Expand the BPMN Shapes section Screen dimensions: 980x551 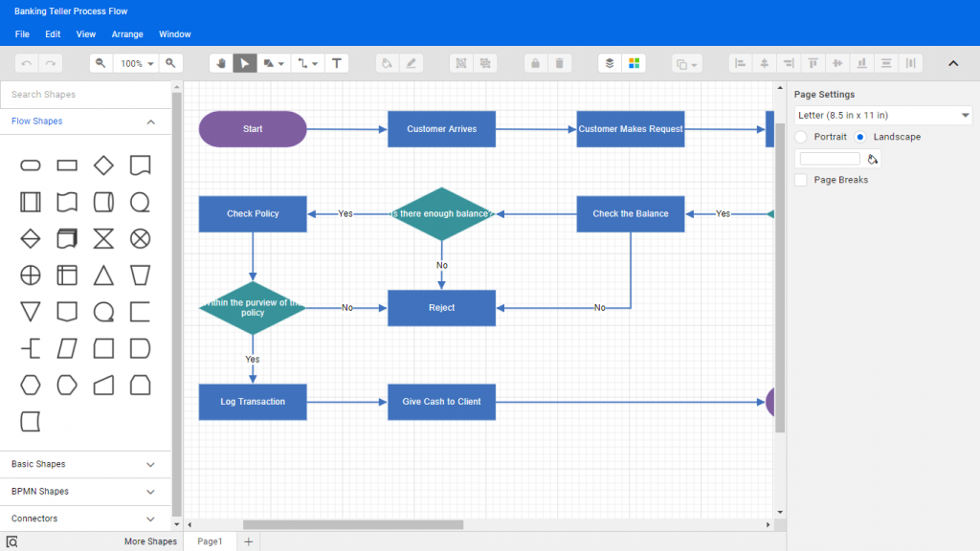[x=84, y=492]
